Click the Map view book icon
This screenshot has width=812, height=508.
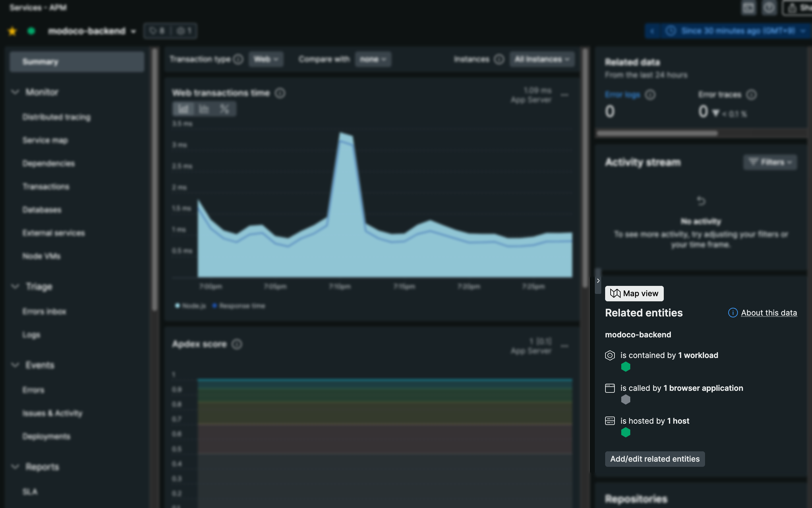pos(615,293)
